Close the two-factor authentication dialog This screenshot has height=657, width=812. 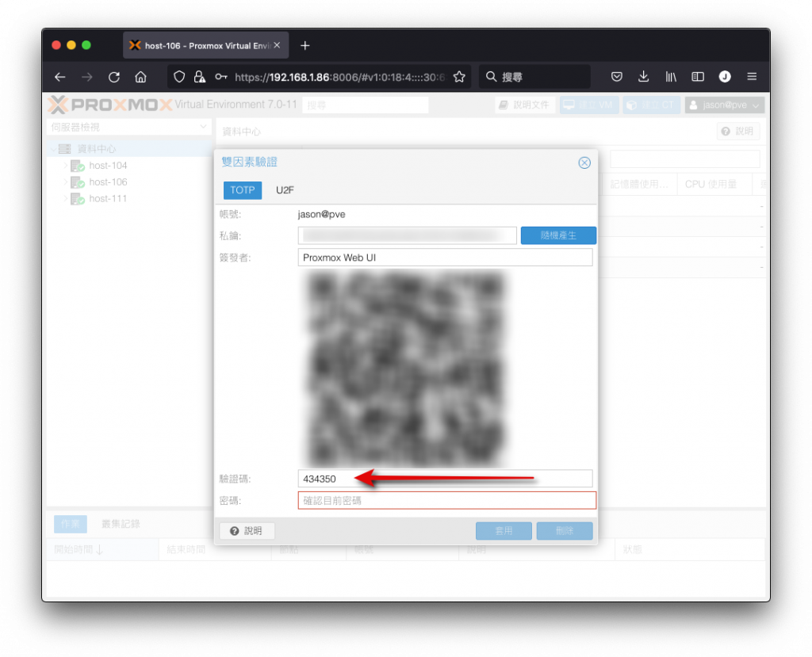pos(584,162)
